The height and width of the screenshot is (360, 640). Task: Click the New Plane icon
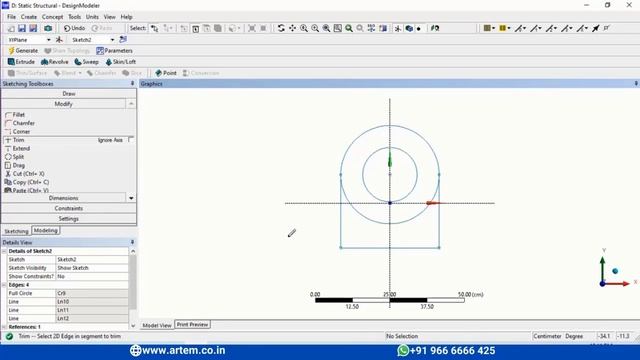[59, 40]
